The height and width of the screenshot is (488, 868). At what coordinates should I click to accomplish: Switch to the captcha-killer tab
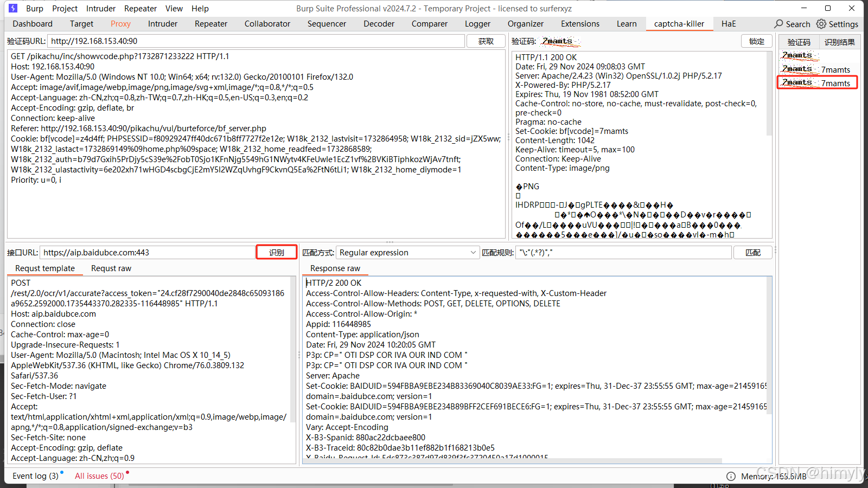pyautogui.click(x=679, y=24)
